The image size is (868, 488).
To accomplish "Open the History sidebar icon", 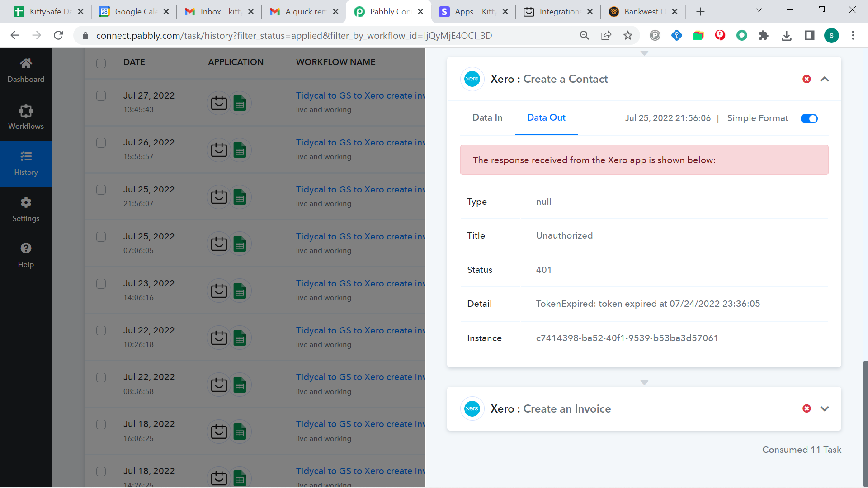I will pyautogui.click(x=26, y=157).
